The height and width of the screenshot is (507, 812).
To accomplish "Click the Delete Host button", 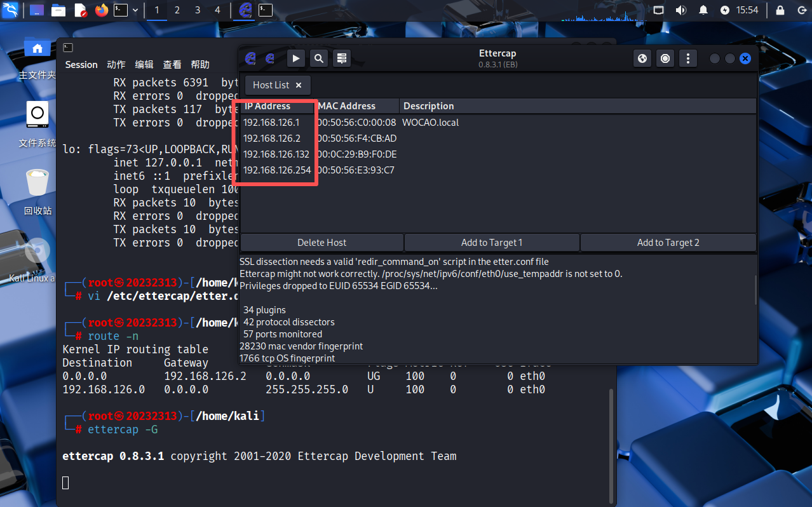I will click(322, 243).
